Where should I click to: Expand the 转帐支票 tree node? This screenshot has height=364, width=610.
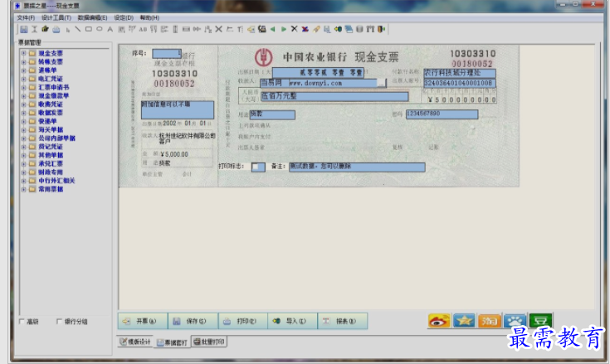(24, 61)
